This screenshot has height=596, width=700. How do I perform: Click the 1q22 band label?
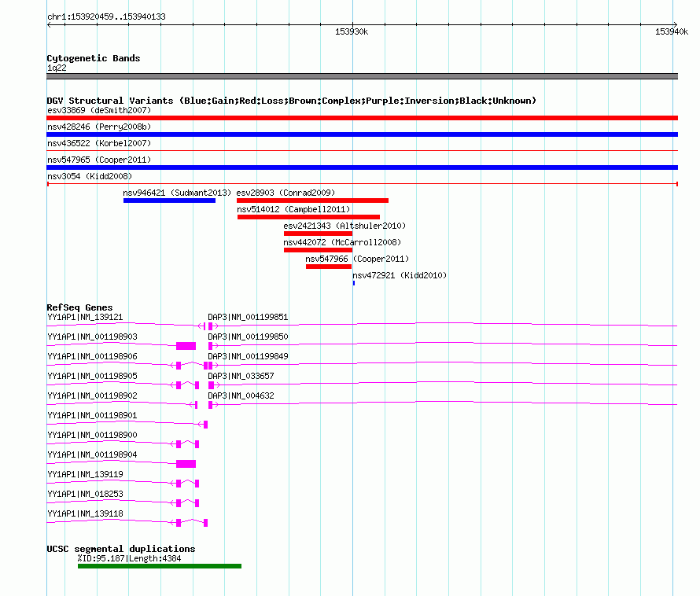coord(57,68)
